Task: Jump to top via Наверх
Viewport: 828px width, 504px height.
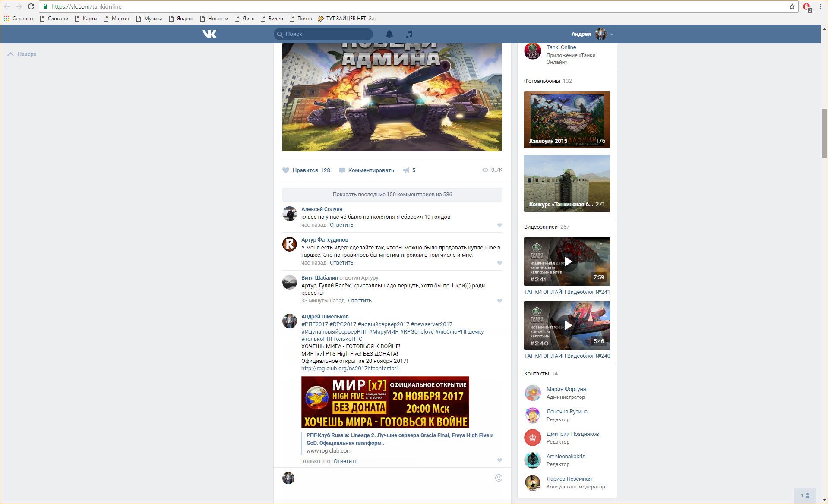Action: (x=22, y=54)
